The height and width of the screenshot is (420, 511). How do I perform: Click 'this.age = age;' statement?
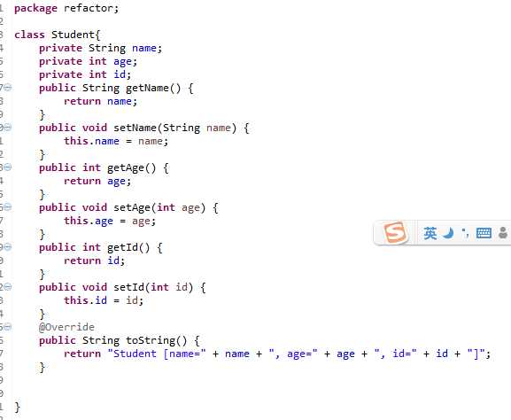click(x=110, y=222)
